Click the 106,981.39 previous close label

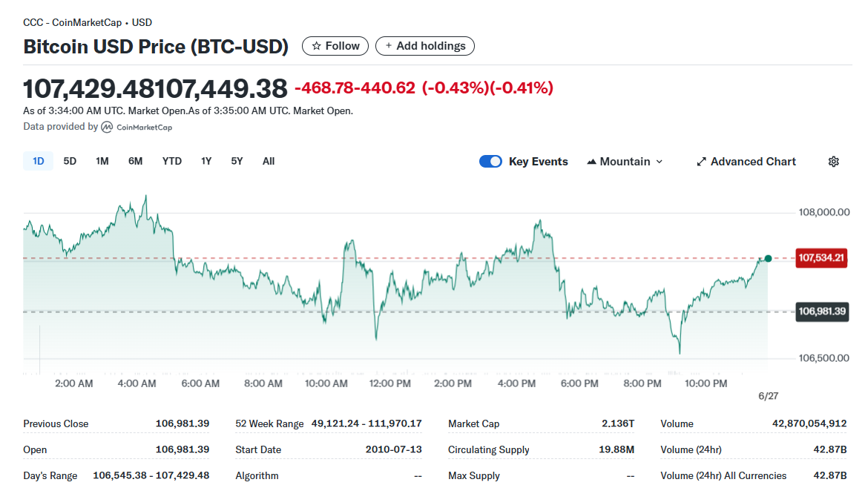821,311
